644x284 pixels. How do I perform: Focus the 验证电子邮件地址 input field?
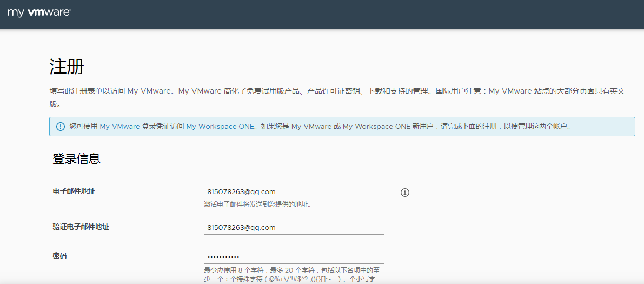coord(294,228)
